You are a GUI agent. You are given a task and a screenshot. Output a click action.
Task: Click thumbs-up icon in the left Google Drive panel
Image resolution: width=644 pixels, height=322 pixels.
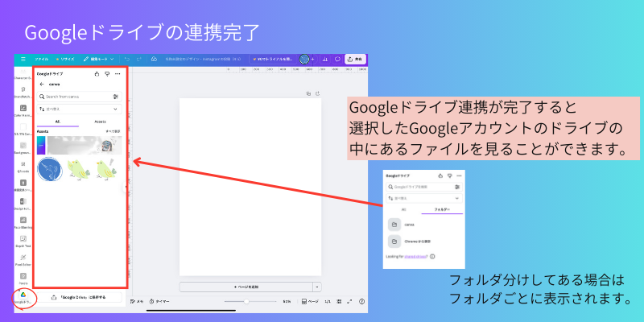click(97, 74)
